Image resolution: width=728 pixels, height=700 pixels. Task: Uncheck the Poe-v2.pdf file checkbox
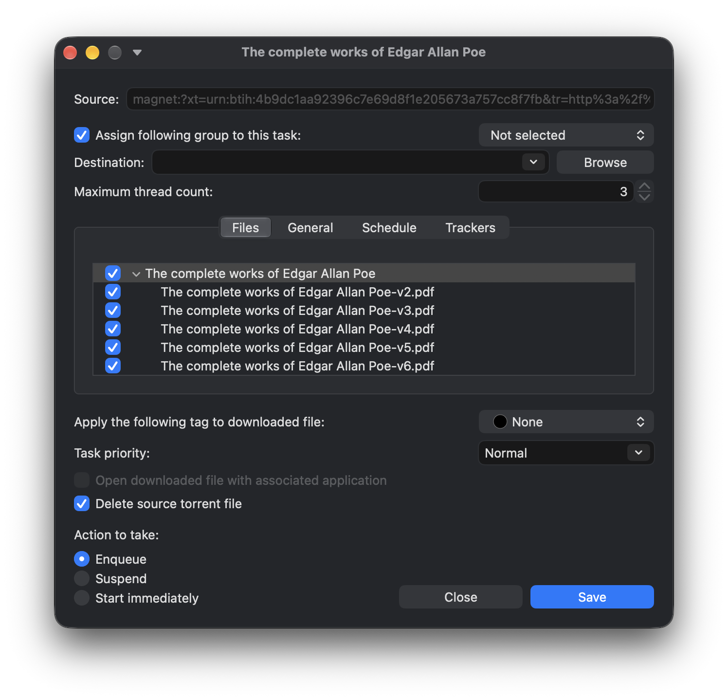pyautogui.click(x=113, y=292)
